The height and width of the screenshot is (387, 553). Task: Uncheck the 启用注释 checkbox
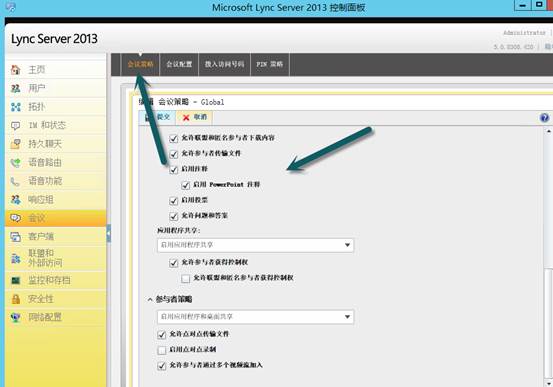click(x=174, y=170)
